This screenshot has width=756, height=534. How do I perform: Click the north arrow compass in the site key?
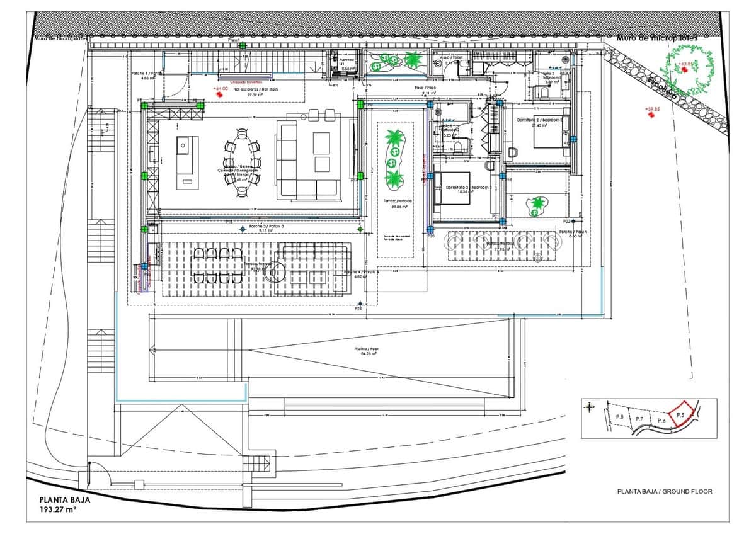pyautogui.click(x=590, y=407)
